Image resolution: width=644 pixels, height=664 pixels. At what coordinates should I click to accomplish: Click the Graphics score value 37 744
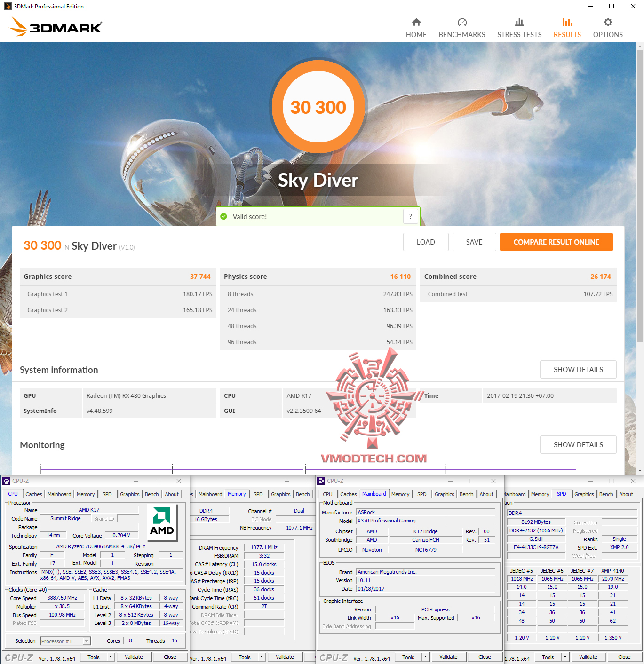(x=200, y=277)
